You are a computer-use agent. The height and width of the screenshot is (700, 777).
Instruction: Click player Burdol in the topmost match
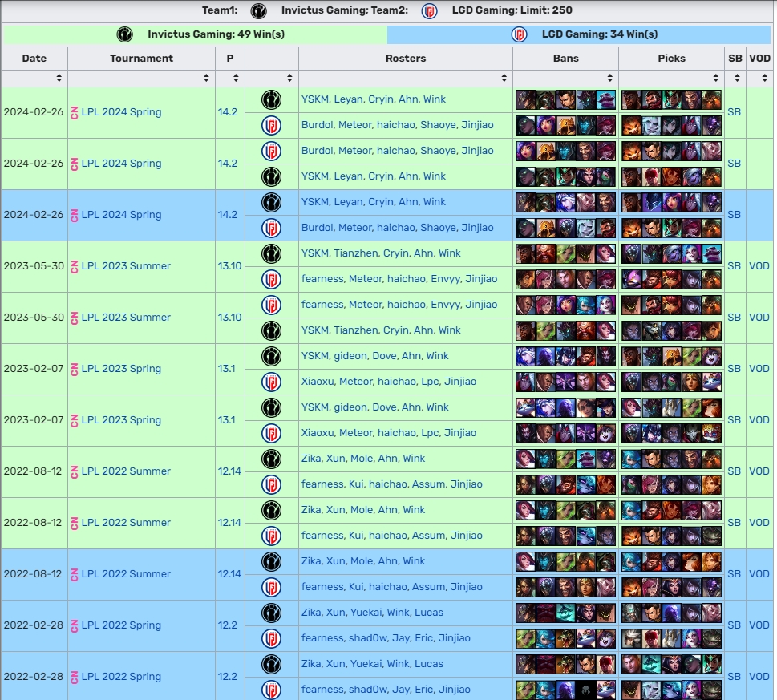(x=318, y=125)
